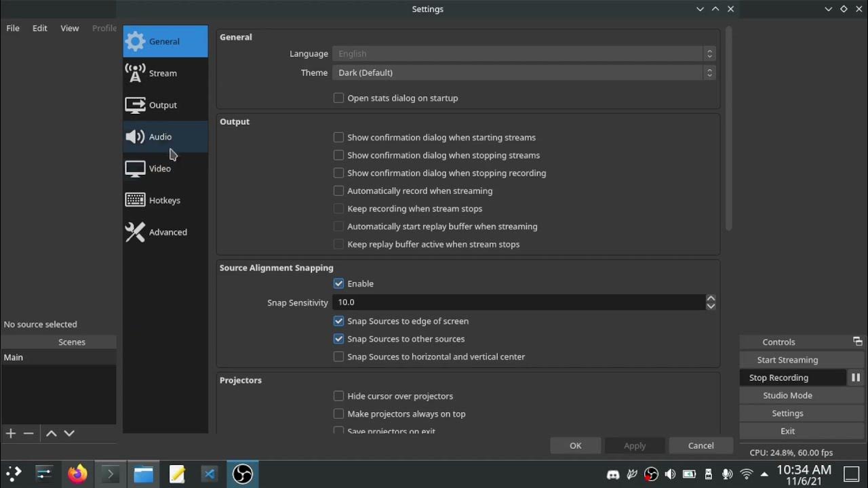Image resolution: width=868 pixels, height=488 pixels.
Task: Open the Profile menu
Action: click(x=104, y=28)
